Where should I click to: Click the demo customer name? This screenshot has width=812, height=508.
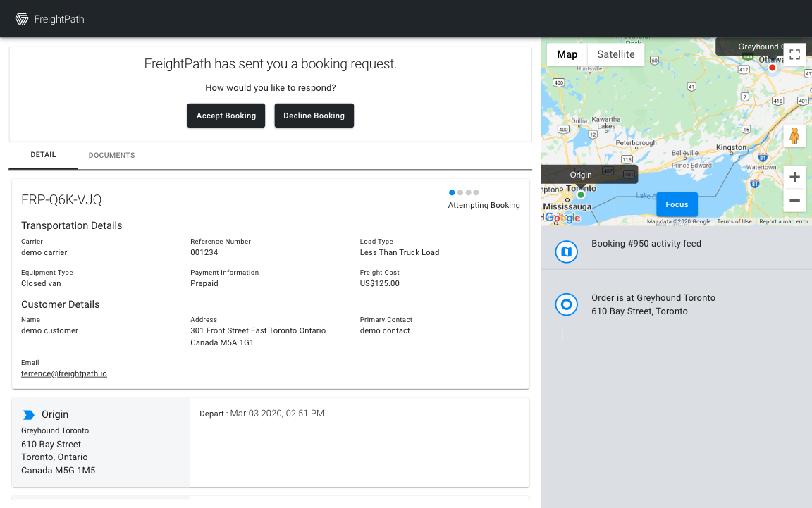(x=50, y=330)
